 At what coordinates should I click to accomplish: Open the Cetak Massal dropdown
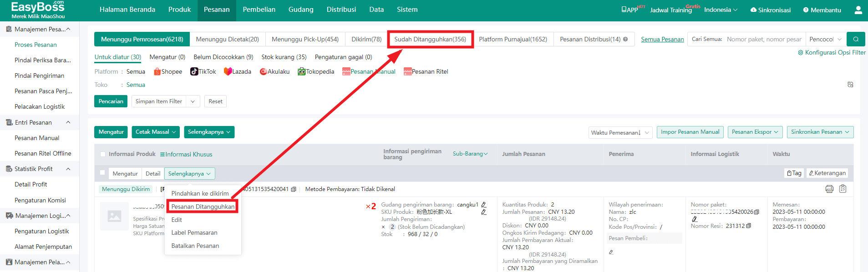tap(156, 132)
